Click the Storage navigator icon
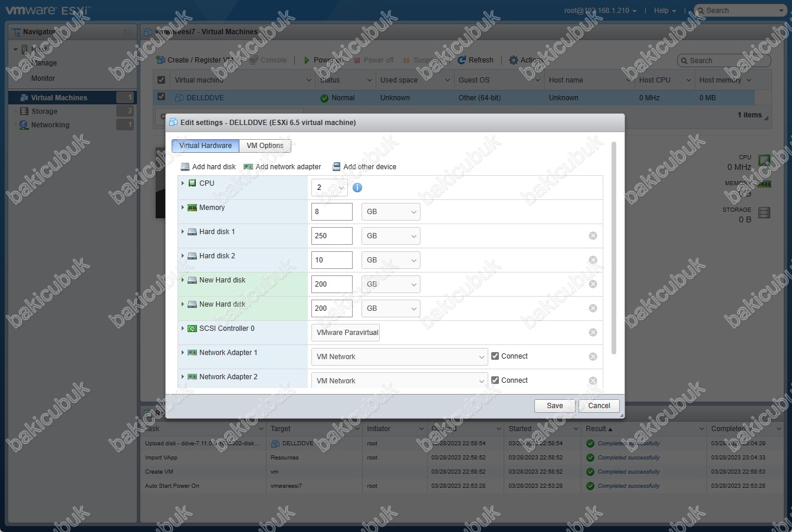 point(24,111)
